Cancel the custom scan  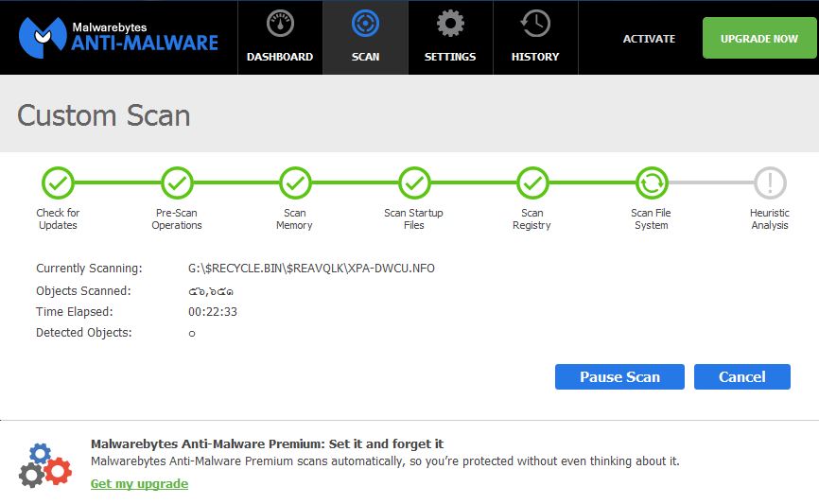click(741, 376)
